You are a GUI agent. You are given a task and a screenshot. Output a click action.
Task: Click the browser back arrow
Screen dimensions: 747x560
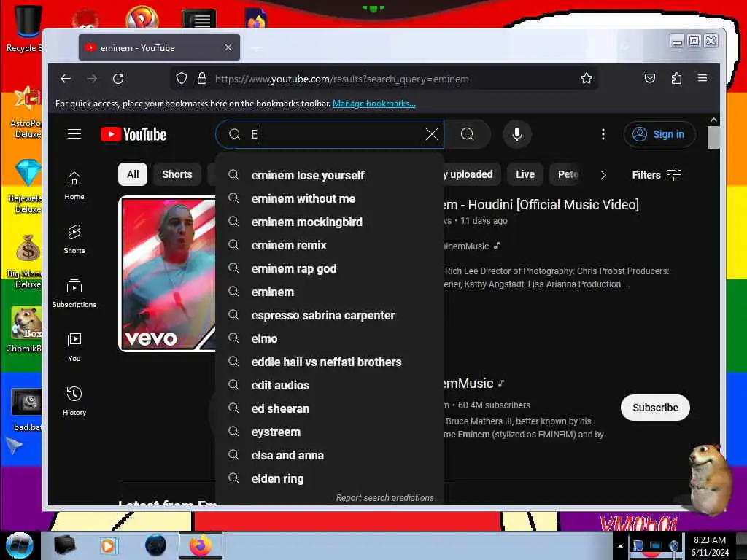pos(66,79)
